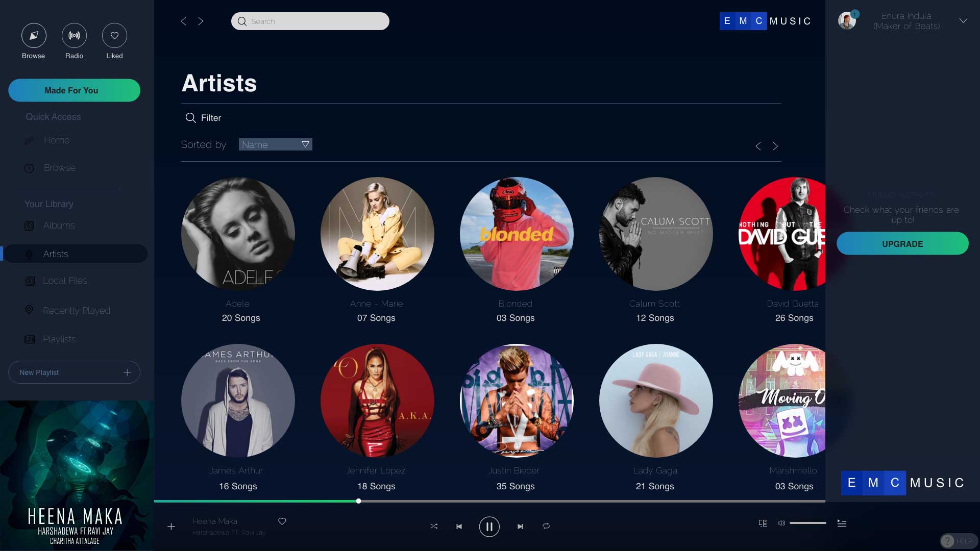This screenshot has width=980, height=551.
Task: Click in the Search input field
Action: (310, 21)
